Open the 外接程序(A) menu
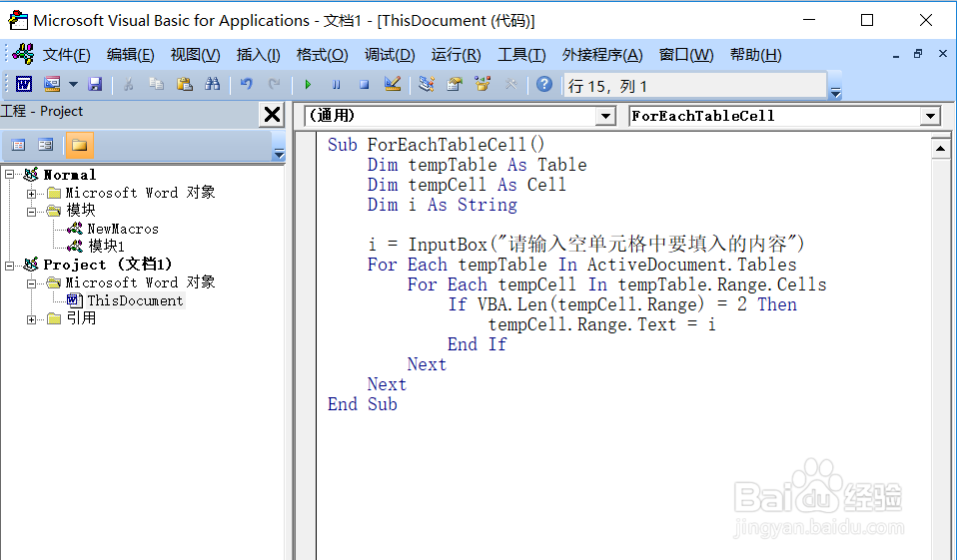 click(x=602, y=55)
